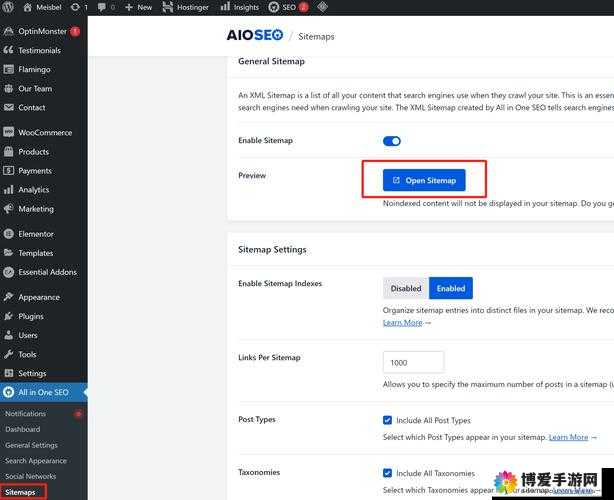
Task: Open the Settings sidebar icon
Action: pyautogui.click(x=8, y=373)
